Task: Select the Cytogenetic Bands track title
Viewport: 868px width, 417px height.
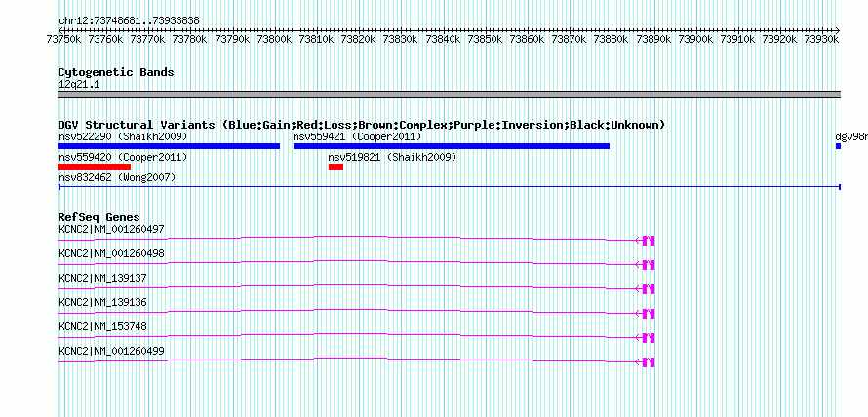Action: pyautogui.click(x=116, y=72)
